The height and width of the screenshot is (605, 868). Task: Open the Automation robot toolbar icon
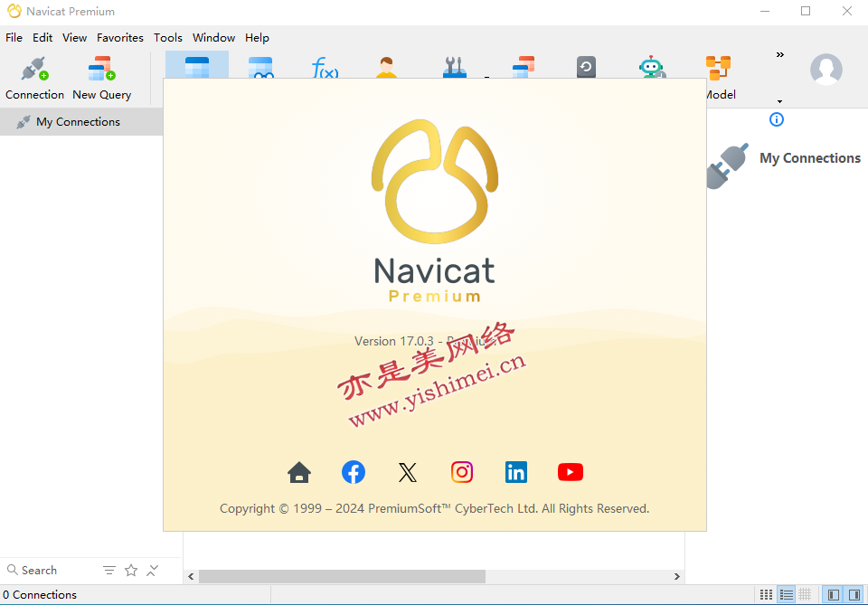click(652, 67)
